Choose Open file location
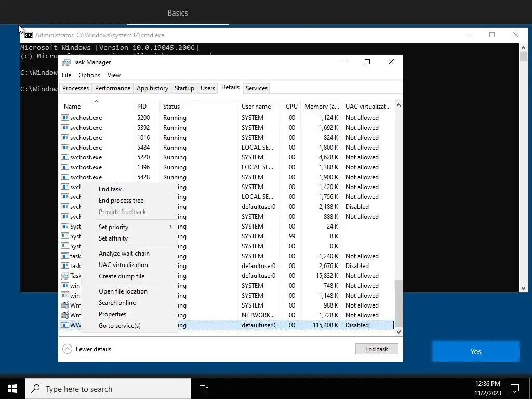 (123, 291)
